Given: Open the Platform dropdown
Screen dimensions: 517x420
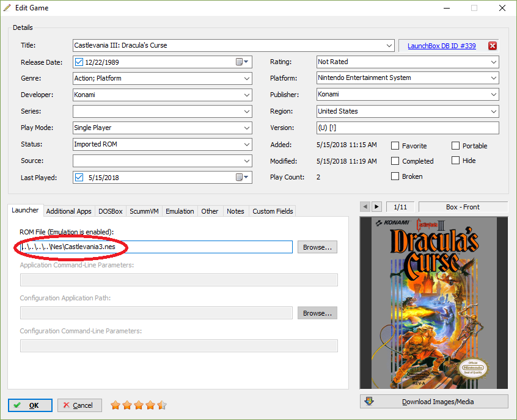Looking at the screenshot, I should (494, 78).
